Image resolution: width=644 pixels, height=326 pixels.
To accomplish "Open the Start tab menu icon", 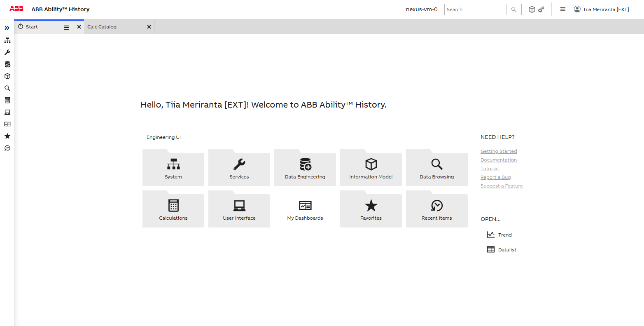I will [x=66, y=28].
